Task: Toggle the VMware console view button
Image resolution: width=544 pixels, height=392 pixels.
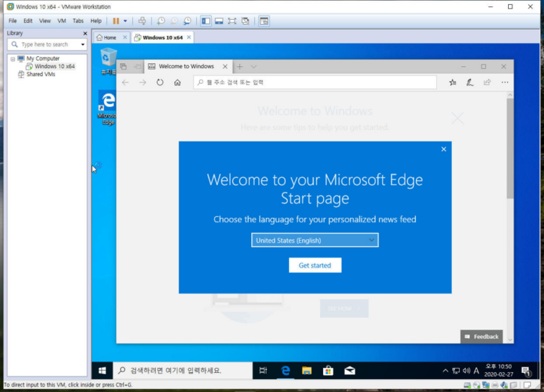Action: coord(264,21)
